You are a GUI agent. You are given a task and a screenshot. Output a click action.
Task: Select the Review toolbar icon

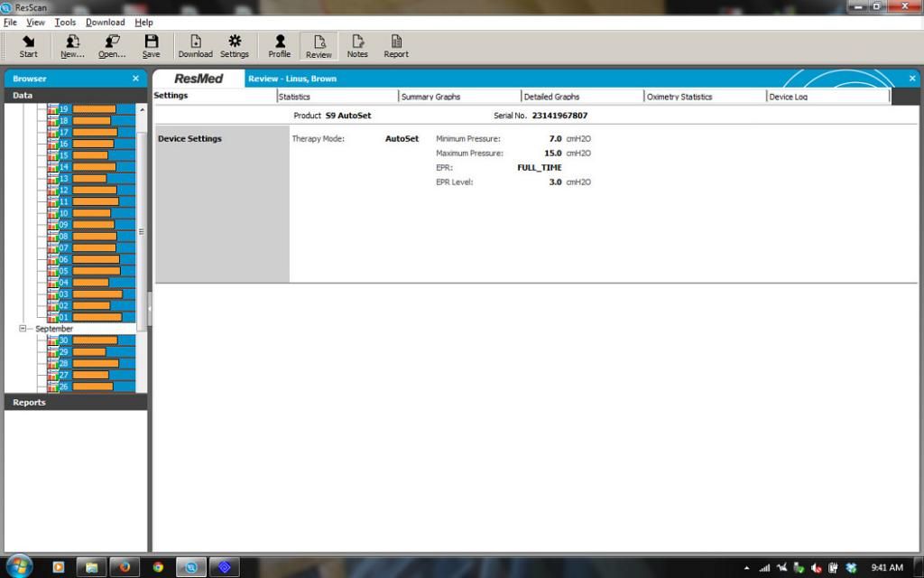pos(319,46)
